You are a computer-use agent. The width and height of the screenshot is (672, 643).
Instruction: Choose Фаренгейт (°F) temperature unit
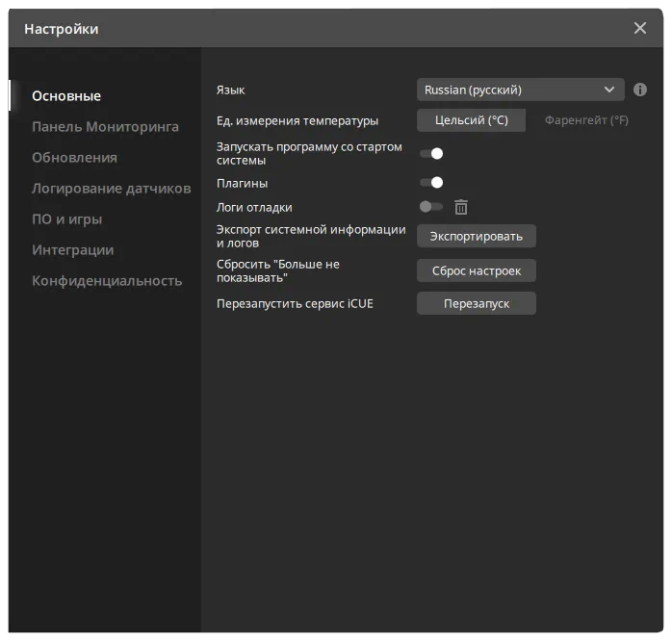point(586,120)
